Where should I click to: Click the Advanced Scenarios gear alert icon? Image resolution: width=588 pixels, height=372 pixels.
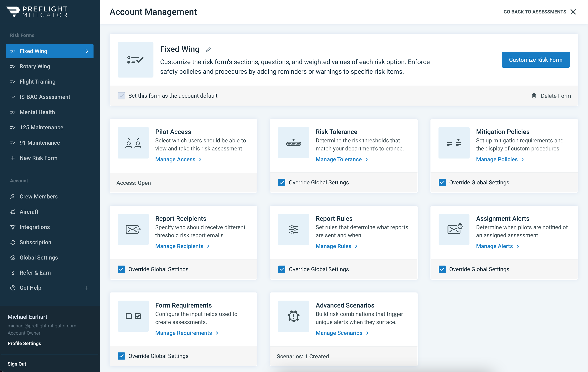tap(293, 316)
